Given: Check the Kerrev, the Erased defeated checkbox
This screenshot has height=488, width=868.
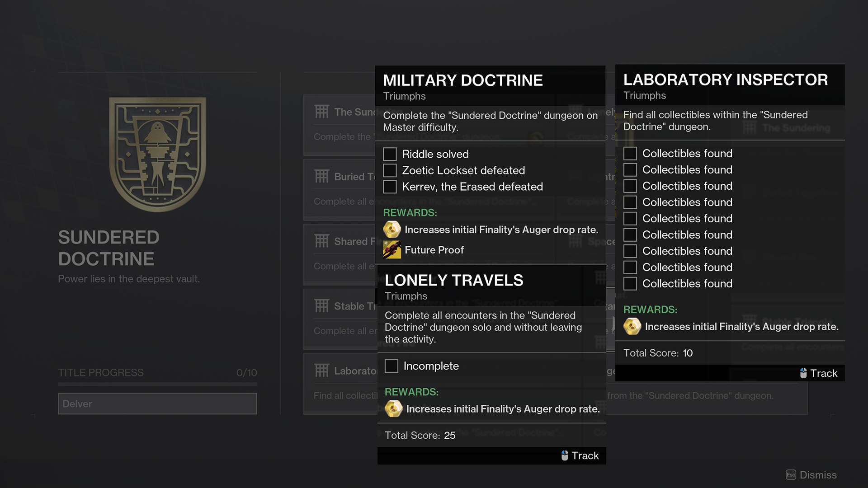Looking at the screenshot, I should 390,187.
